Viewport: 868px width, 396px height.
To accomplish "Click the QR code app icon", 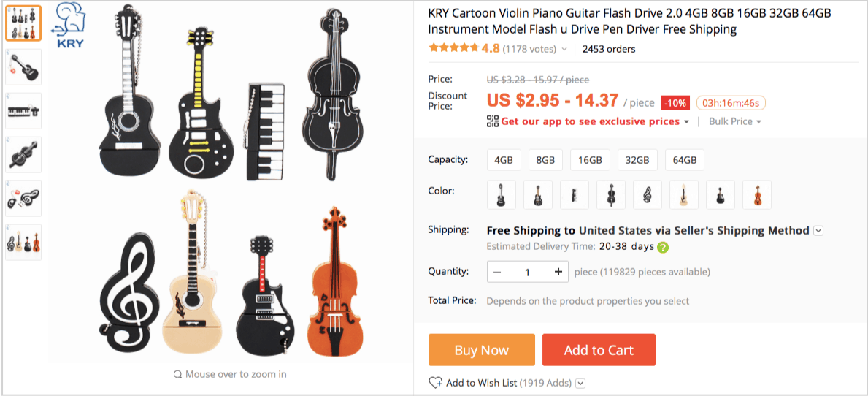I will pyautogui.click(x=493, y=121).
